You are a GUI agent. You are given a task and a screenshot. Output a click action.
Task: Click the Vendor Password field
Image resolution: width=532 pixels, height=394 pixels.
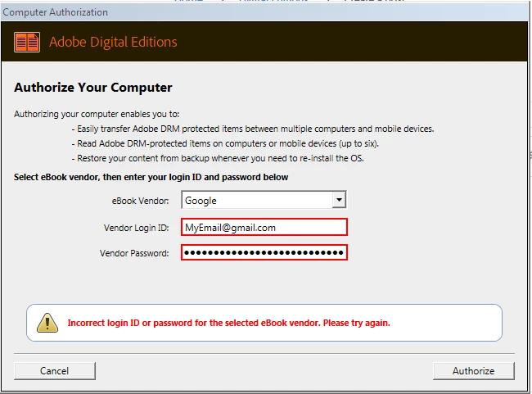[264, 252]
